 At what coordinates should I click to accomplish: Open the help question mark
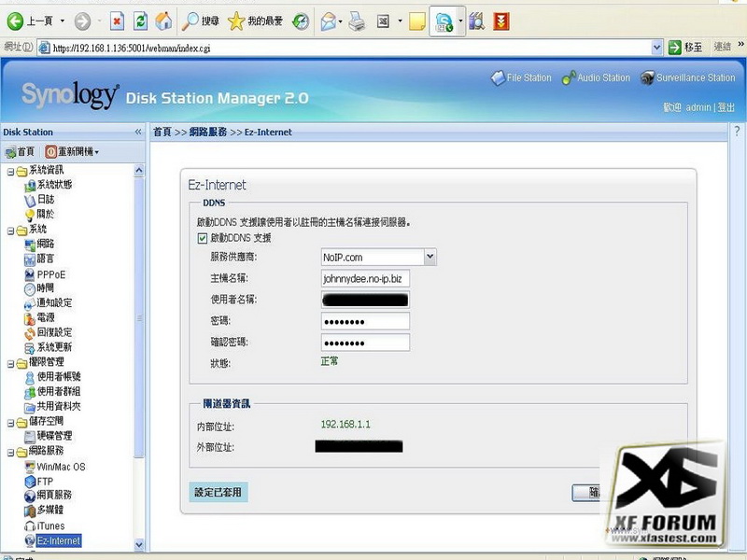[737, 131]
